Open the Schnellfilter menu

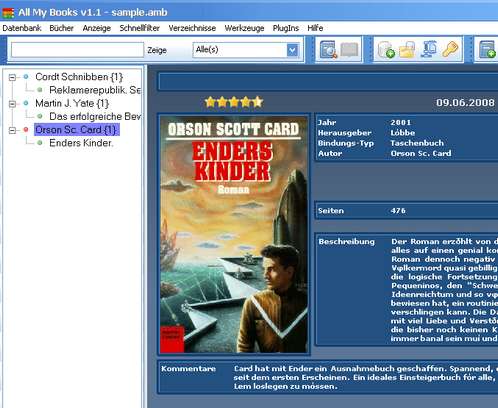click(x=140, y=28)
